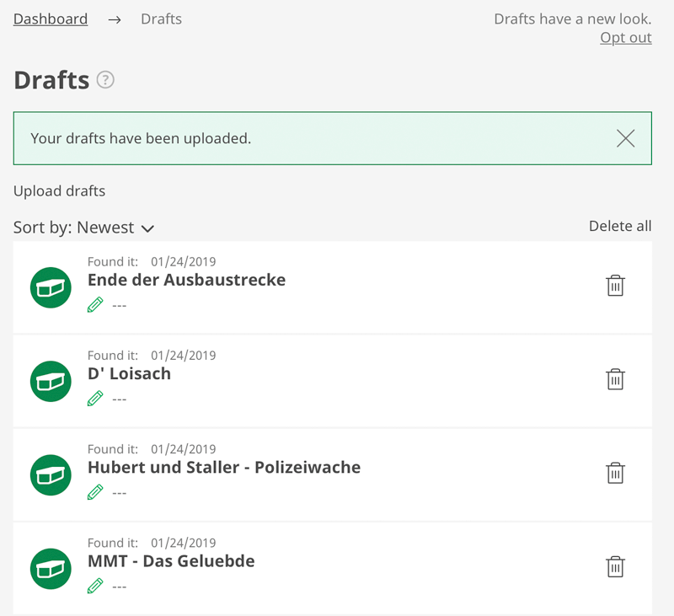Viewport: 674px width, 616px height.
Task: Edit D' Loisach log with pencil icon
Action: [95, 398]
